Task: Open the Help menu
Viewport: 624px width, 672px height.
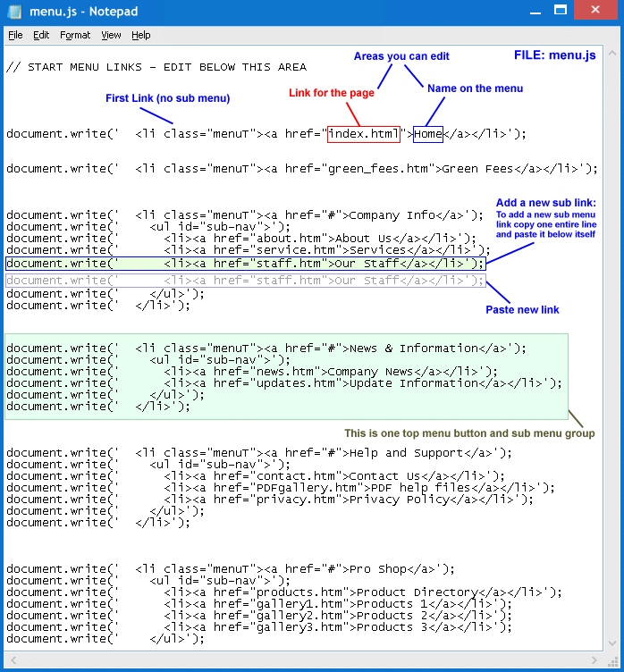Action: pos(141,35)
